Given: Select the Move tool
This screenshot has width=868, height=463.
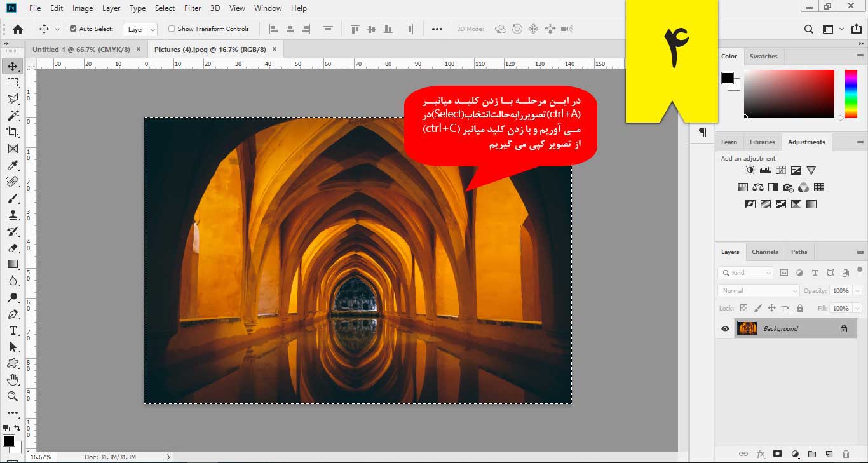Looking at the screenshot, I should point(13,66).
